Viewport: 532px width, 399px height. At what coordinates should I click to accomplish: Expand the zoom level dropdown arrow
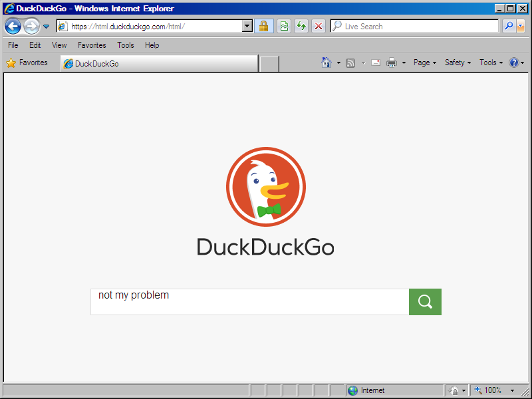coord(512,390)
